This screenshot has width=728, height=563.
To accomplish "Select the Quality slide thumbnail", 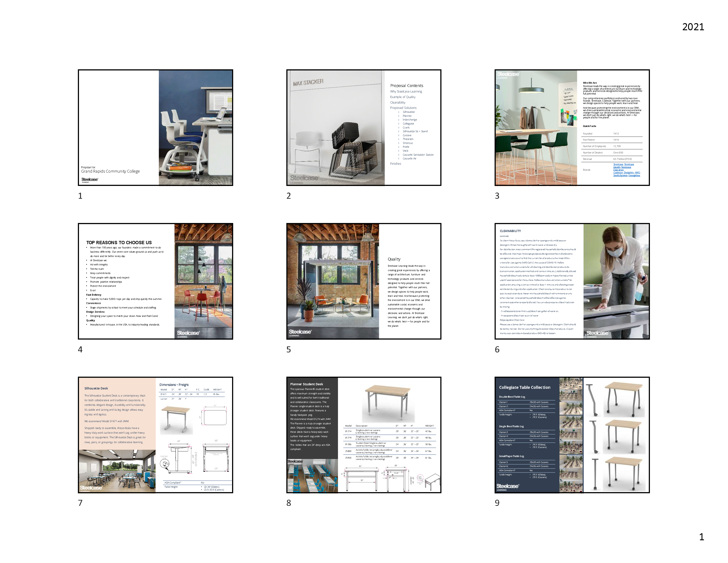I will tap(364, 281).
